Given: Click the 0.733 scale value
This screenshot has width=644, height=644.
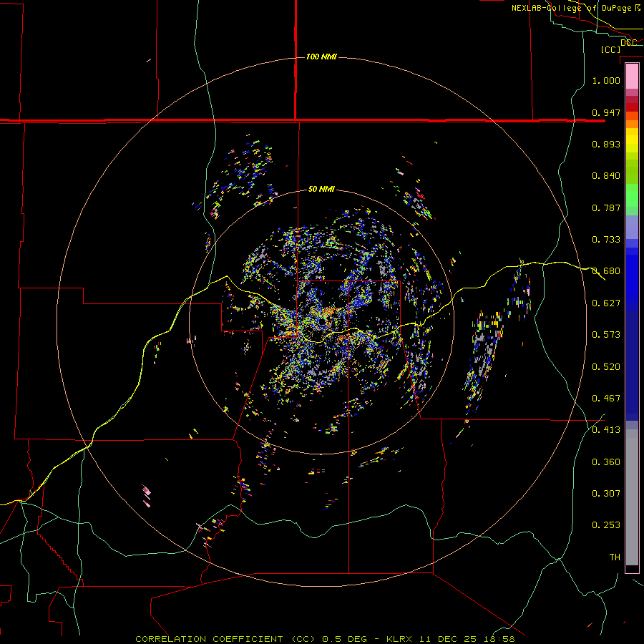Looking at the screenshot, I should click(x=606, y=239).
